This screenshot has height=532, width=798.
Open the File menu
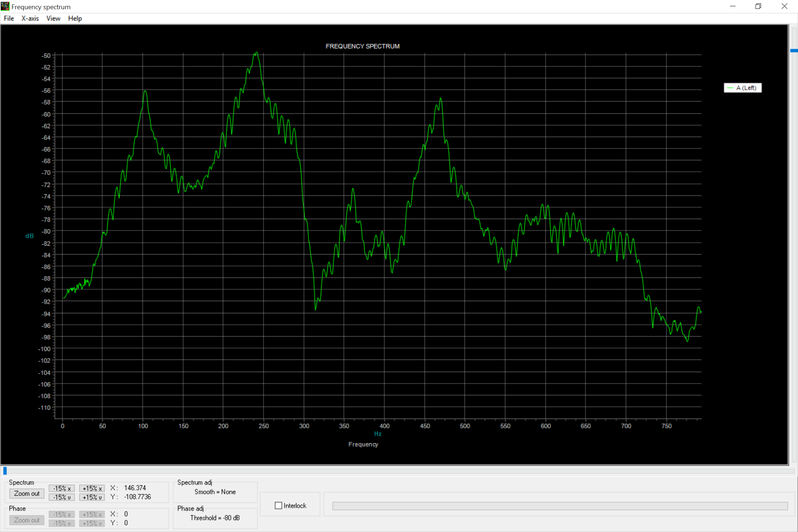(x=9, y=18)
